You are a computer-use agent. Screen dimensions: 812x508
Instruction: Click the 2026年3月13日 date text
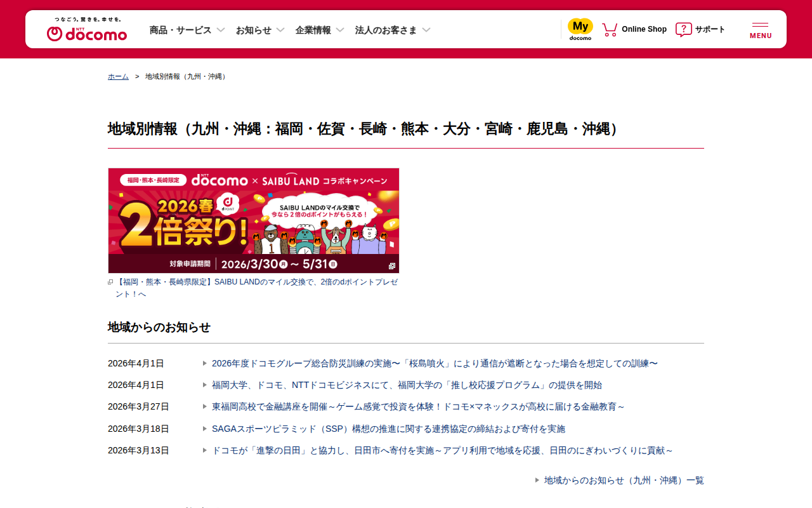pos(138,450)
